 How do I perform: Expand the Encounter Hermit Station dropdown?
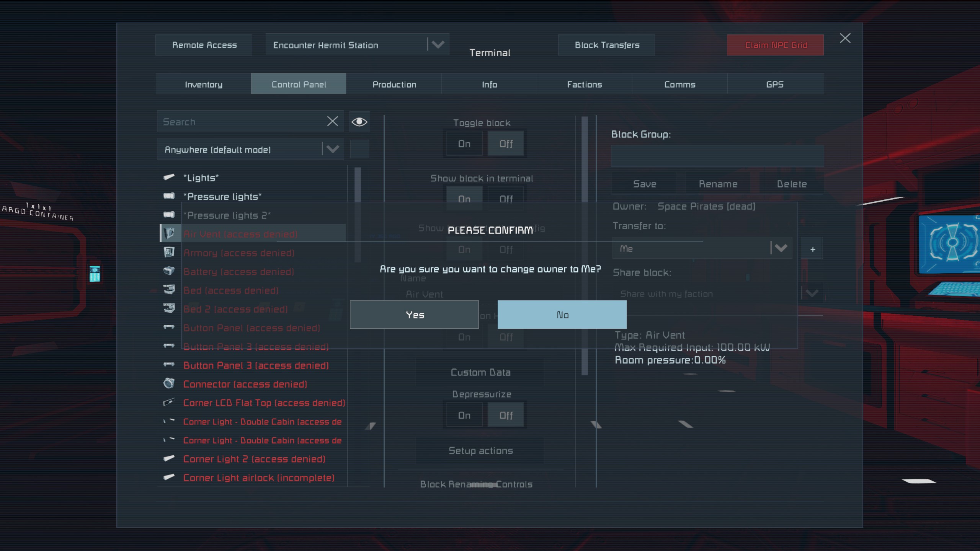[x=438, y=45]
